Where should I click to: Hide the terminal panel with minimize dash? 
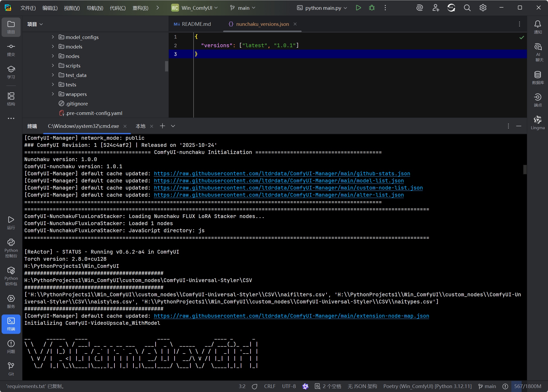(x=518, y=126)
